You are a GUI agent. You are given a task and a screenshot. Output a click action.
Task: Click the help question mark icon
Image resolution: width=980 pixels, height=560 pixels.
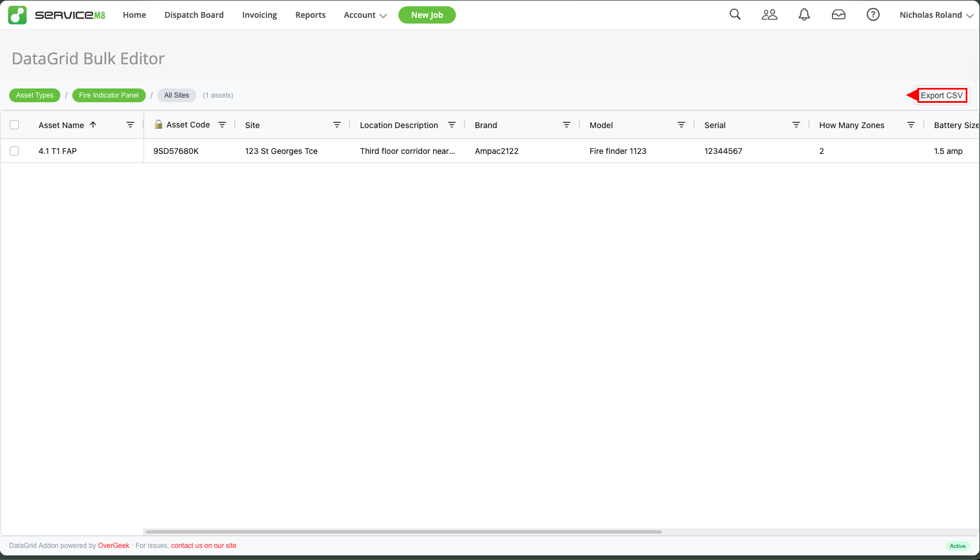[873, 14]
